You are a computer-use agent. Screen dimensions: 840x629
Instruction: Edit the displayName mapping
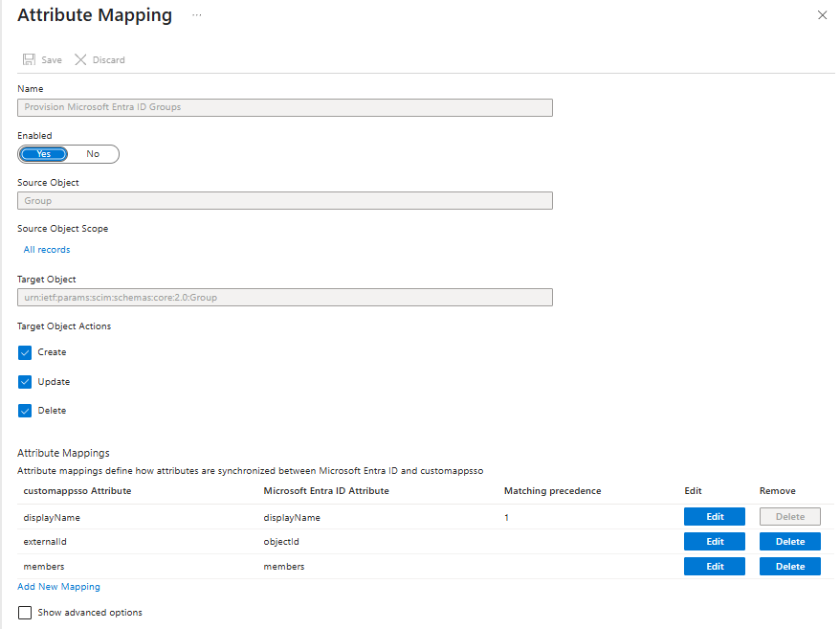[714, 516]
